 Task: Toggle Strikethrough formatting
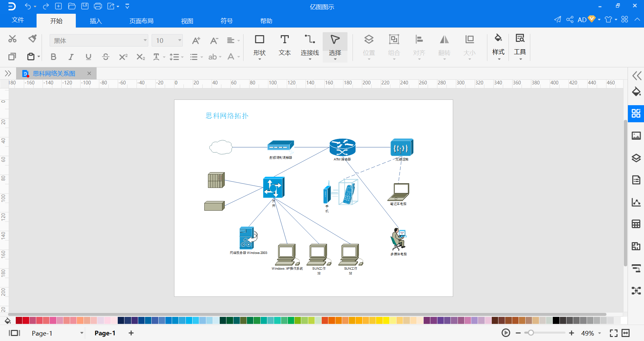(x=106, y=57)
